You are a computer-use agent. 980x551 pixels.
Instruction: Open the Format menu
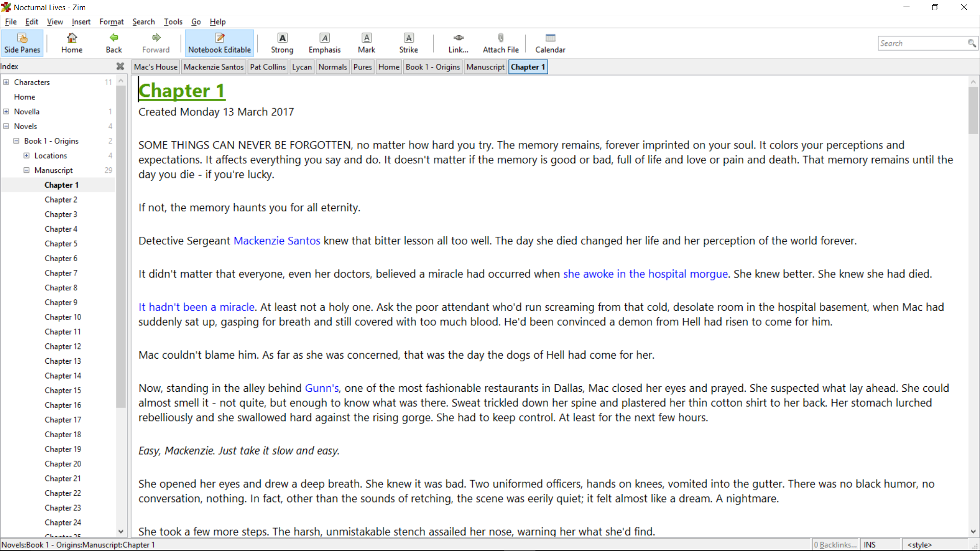[x=111, y=21]
